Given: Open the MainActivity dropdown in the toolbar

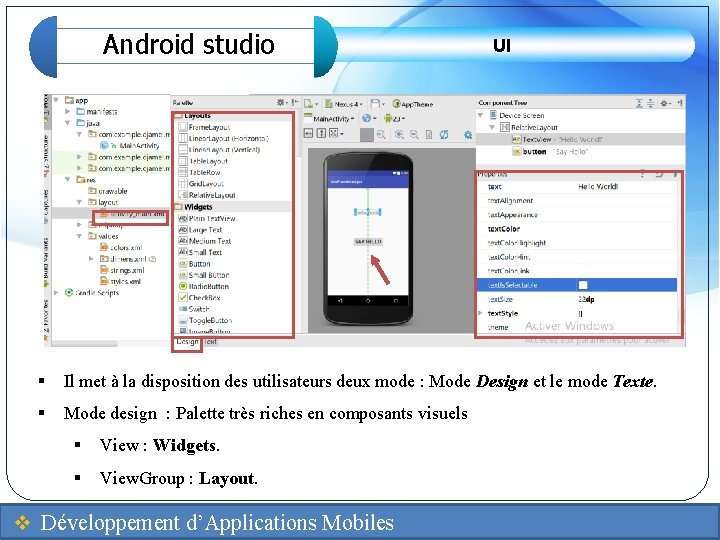Looking at the screenshot, I should coord(329,118).
